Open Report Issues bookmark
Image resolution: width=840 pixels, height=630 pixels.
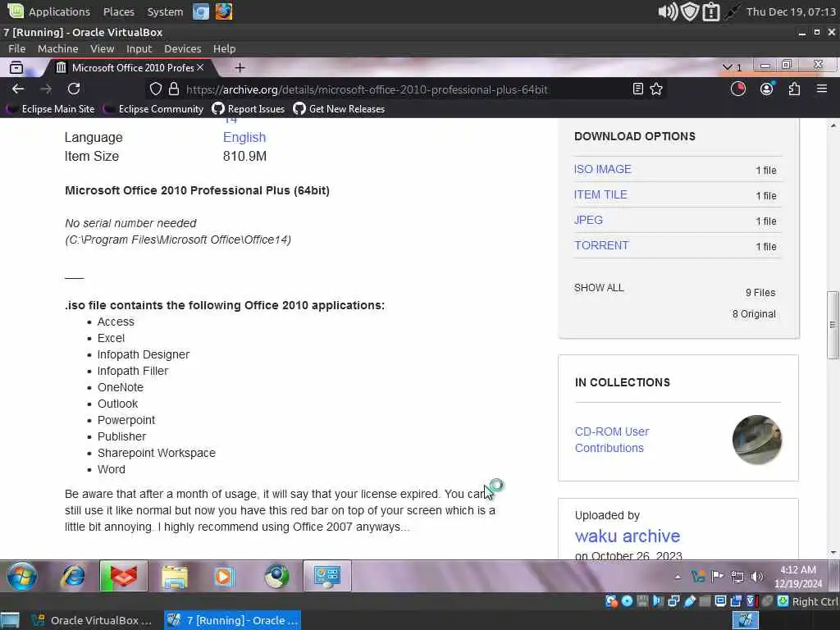[249, 109]
